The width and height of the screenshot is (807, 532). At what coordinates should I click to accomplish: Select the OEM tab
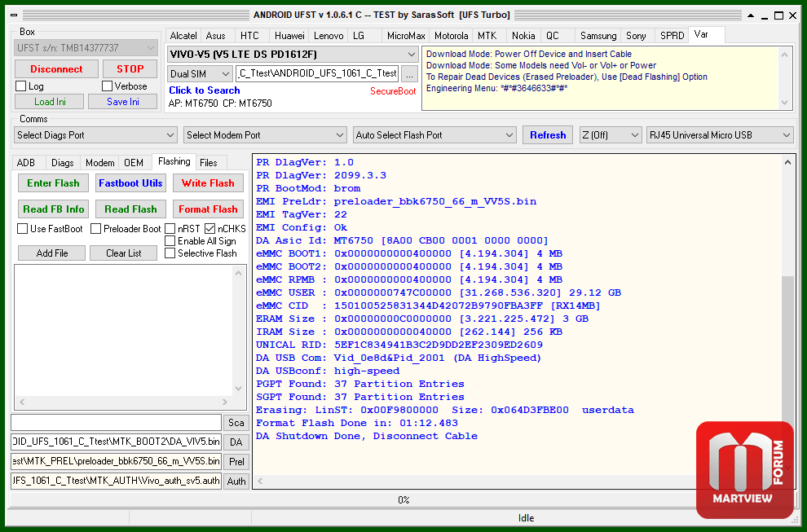pyautogui.click(x=134, y=163)
